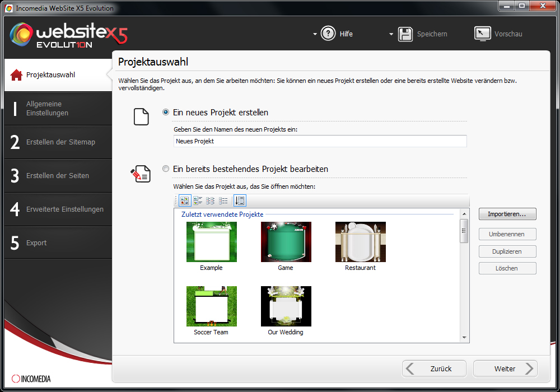Open Hilfe via the question mark icon
This screenshot has width=560, height=392.
[328, 34]
